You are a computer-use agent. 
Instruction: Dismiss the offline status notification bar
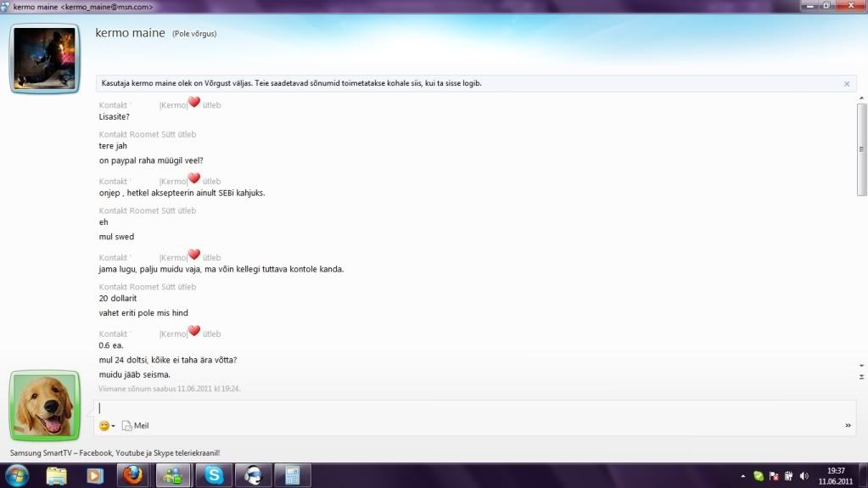click(x=846, y=84)
